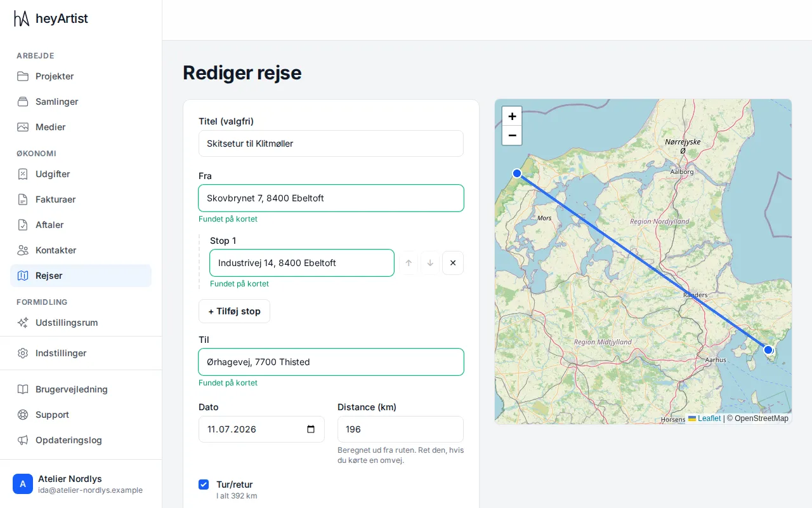The height and width of the screenshot is (508, 812).
Task: Open the Udgifter receipt icon
Action: (23, 174)
